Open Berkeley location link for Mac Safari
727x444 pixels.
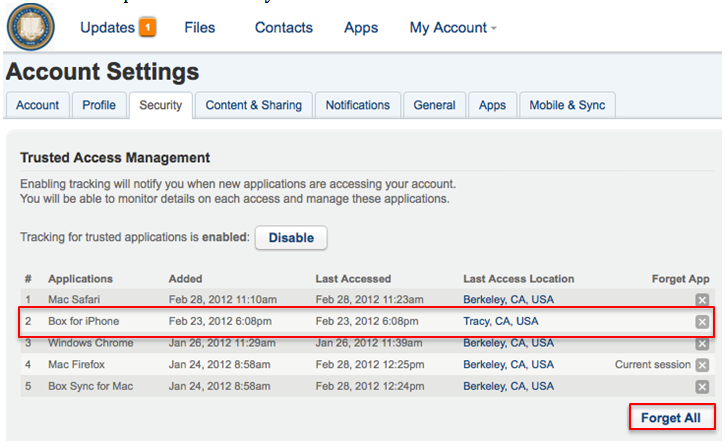pos(509,300)
